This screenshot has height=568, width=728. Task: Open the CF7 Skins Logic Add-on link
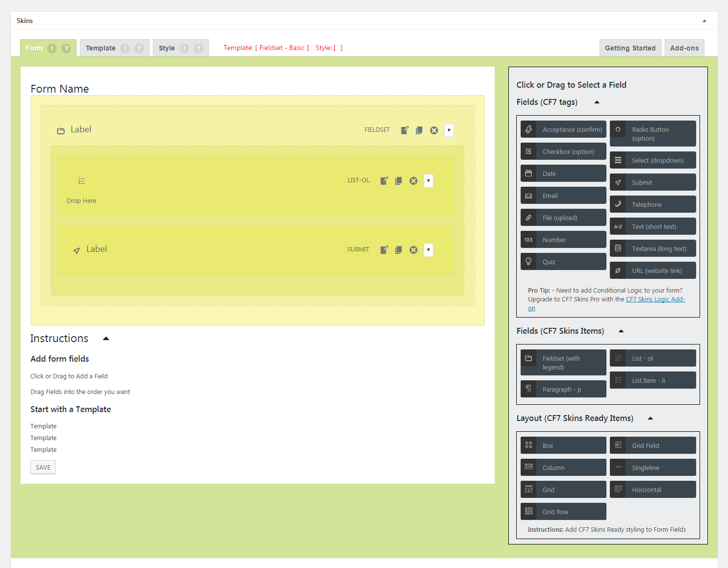tap(655, 299)
